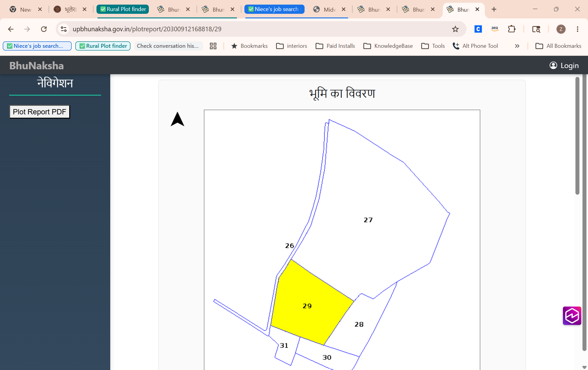The height and width of the screenshot is (370, 588).
Task: Close the active Bhun tab
Action: [x=477, y=10]
